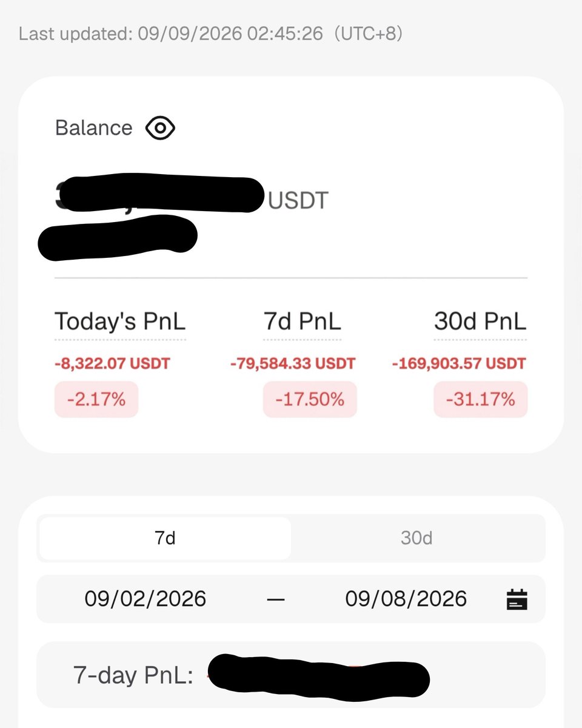Select the -8,322.07 USDT value

[x=112, y=364]
